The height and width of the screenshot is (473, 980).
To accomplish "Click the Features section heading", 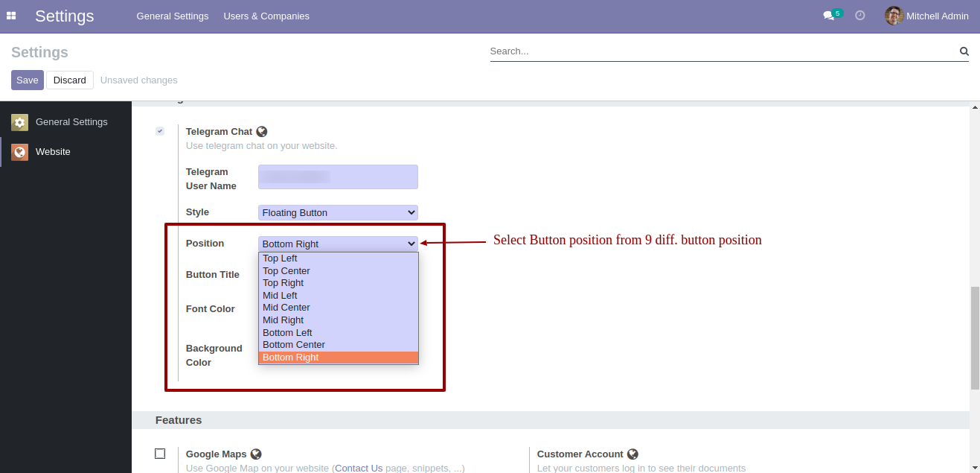I will (179, 420).
